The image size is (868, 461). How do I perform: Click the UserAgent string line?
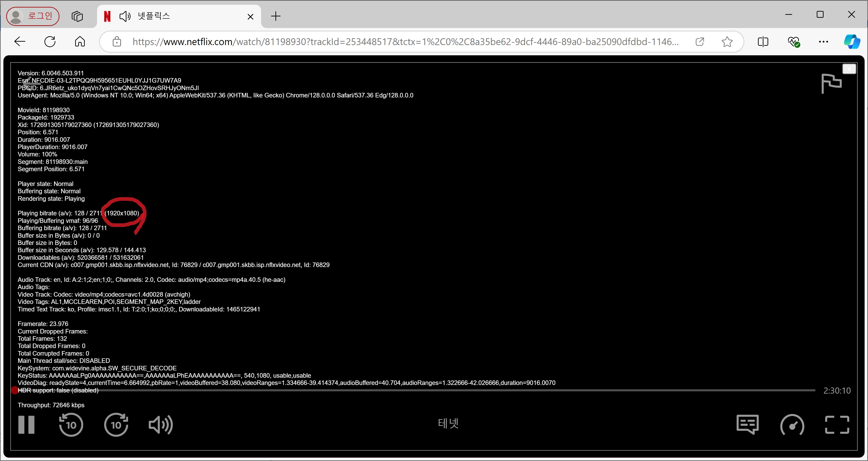pos(215,95)
